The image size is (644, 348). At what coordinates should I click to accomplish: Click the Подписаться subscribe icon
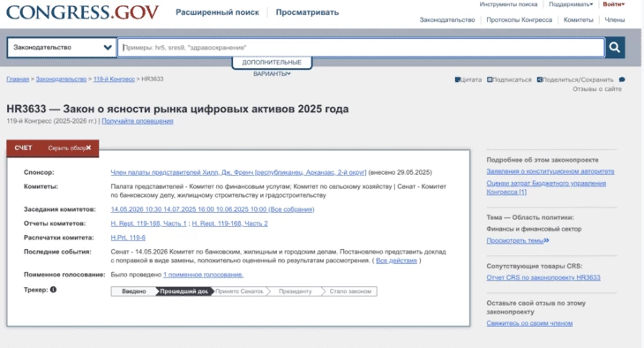490,79
